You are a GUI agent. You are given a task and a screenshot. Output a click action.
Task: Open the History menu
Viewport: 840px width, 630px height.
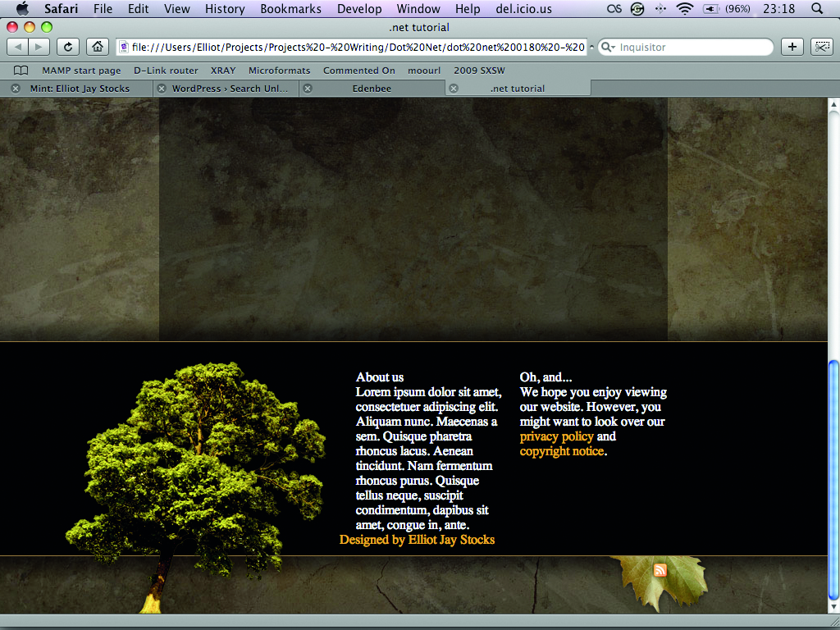pyautogui.click(x=225, y=8)
